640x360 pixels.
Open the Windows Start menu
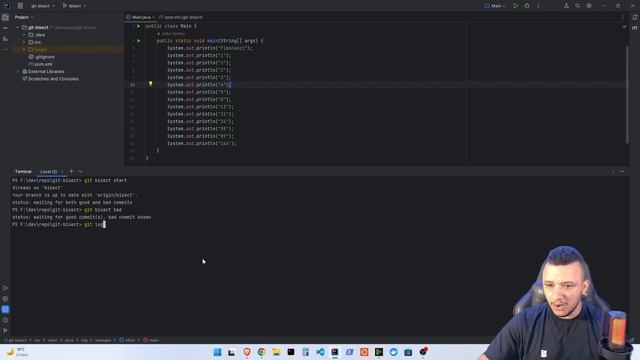[x=218, y=352]
